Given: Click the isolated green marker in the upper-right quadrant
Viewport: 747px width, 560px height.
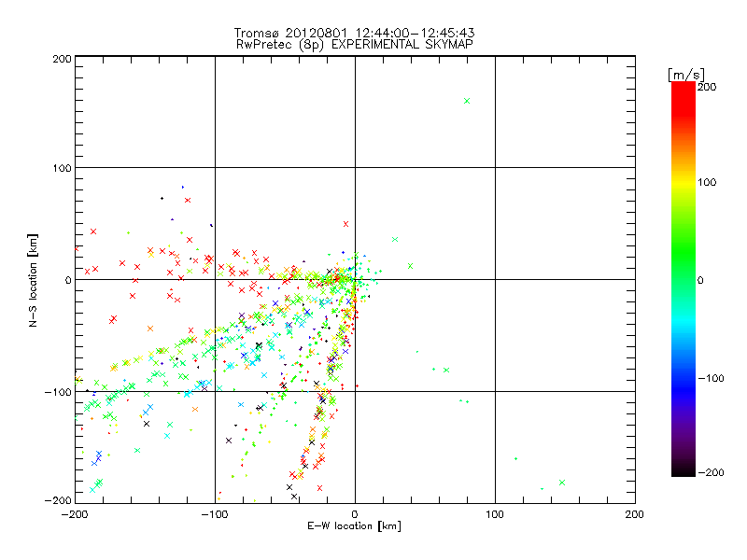Looking at the screenshot, I should tap(467, 101).
